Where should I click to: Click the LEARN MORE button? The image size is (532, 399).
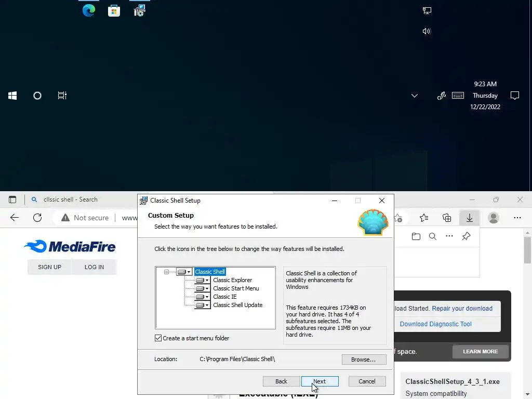[x=480, y=352]
